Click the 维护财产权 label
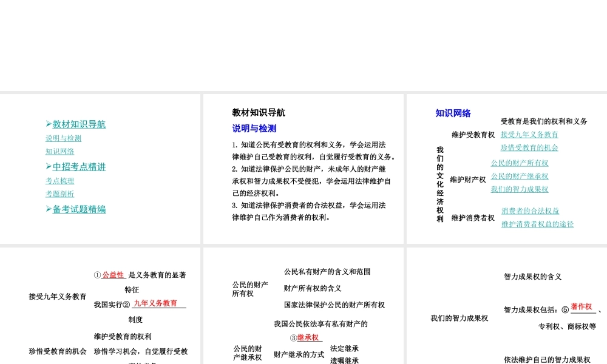The height and width of the screenshot is (364, 607). 467,180
